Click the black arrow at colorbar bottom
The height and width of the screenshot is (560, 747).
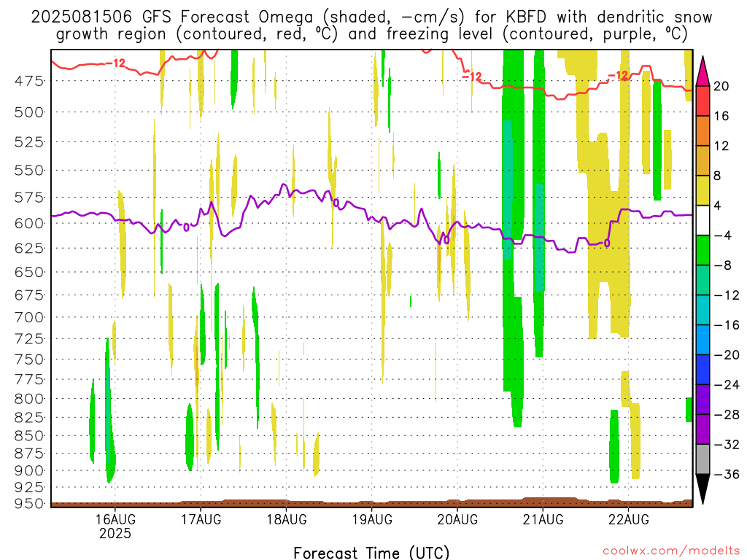[703, 489]
